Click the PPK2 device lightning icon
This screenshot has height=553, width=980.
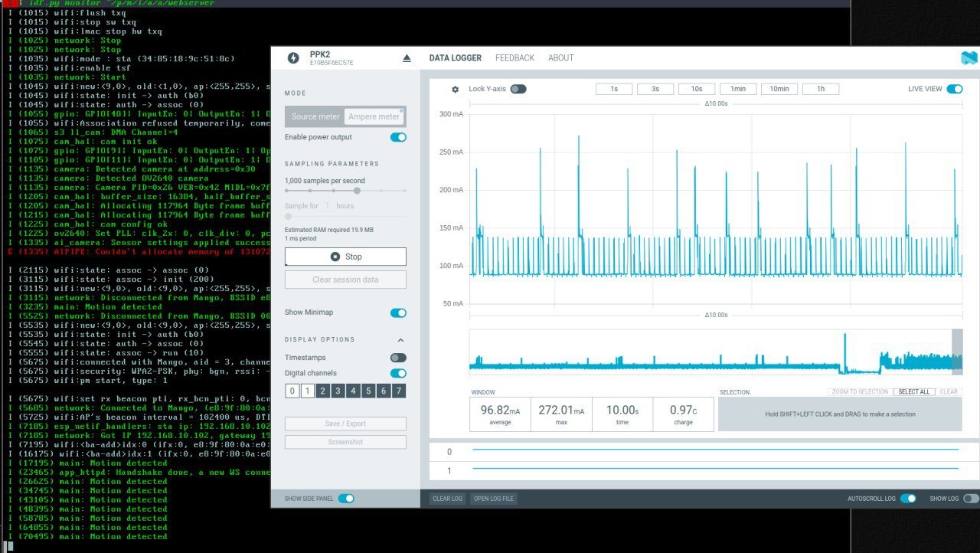click(293, 58)
